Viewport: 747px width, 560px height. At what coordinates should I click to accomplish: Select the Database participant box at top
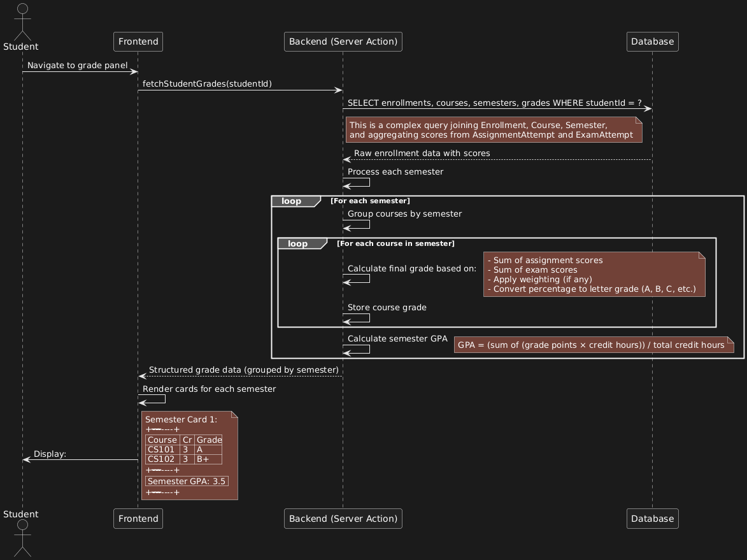click(652, 41)
